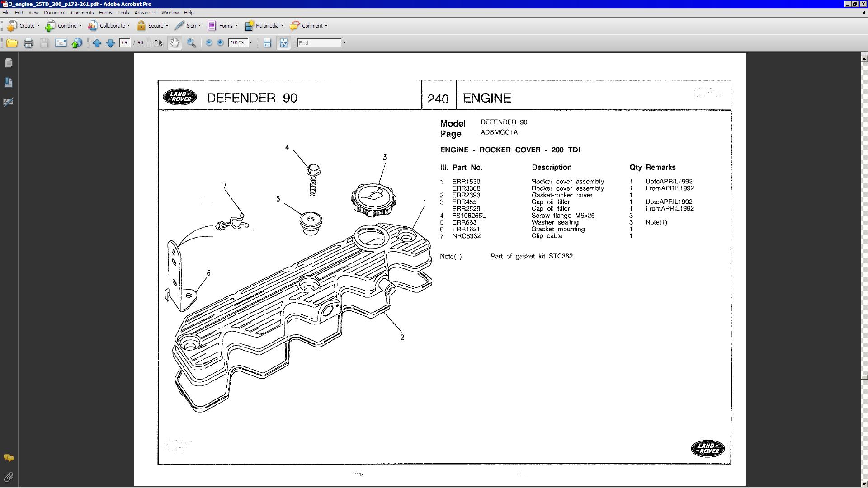This screenshot has width=868, height=488.
Task: Expand the zoom percentage dropdown
Action: (250, 43)
